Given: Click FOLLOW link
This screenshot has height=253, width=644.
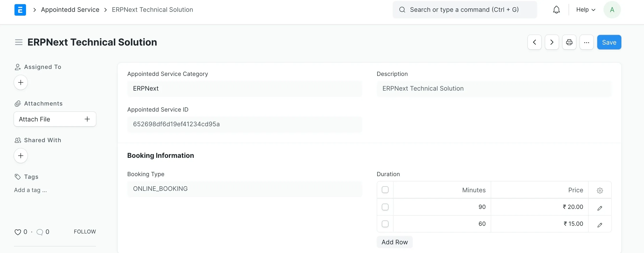Looking at the screenshot, I should point(85,232).
